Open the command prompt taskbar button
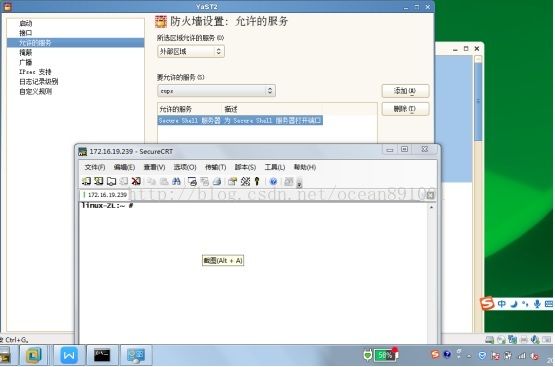 pyautogui.click(x=102, y=355)
